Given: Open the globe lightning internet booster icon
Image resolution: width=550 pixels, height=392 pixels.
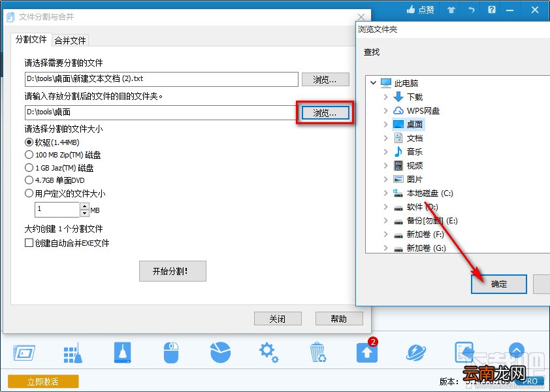Looking at the screenshot, I should pos(416,352).
